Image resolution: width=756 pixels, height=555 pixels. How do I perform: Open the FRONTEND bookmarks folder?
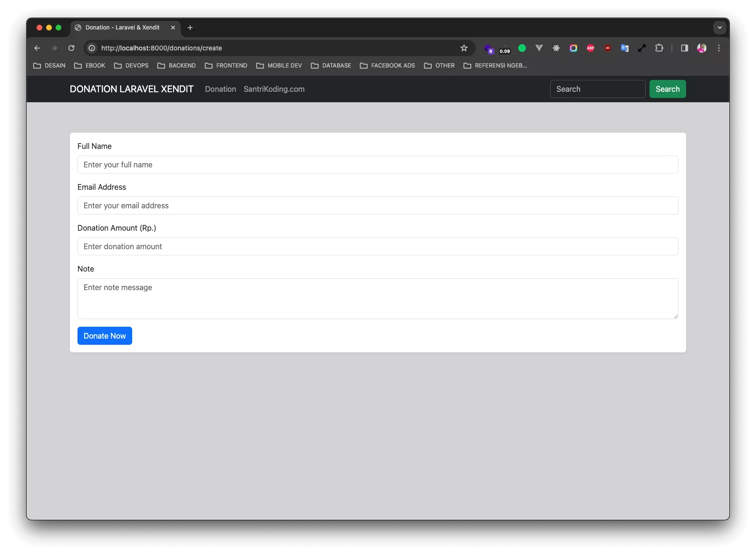click(226, 66)
